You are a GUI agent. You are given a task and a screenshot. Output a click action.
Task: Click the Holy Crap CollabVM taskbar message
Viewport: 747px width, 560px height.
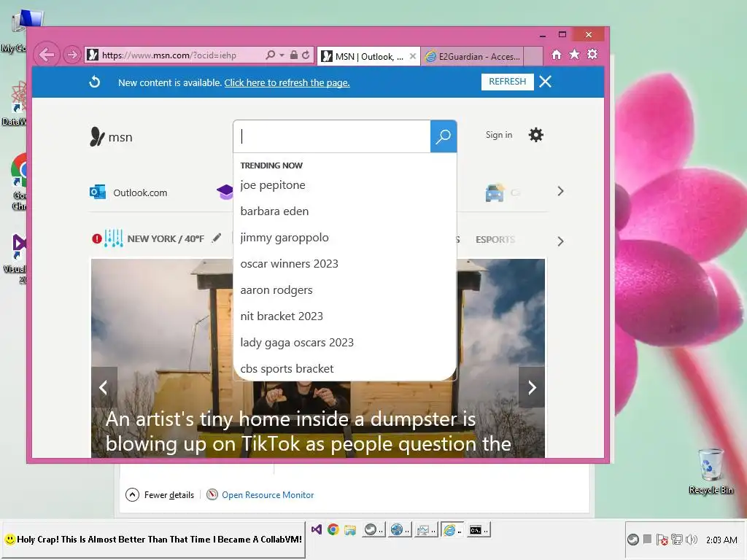pos(153,540)
